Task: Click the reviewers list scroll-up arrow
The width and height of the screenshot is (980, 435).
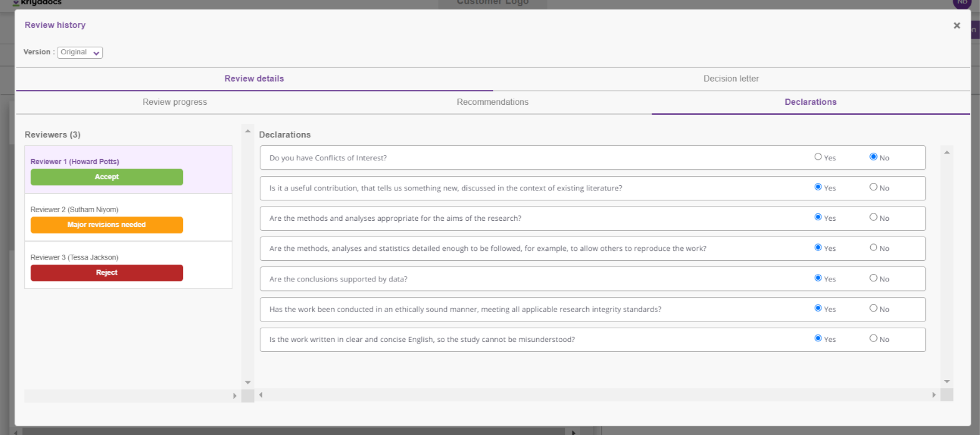Action: [x=248, y=131]
